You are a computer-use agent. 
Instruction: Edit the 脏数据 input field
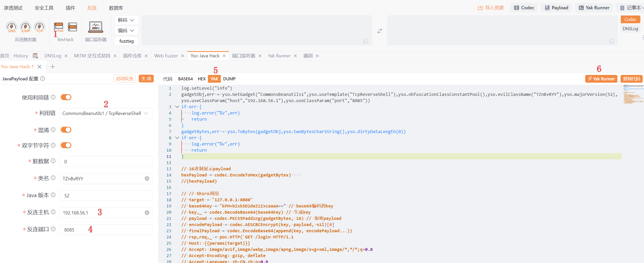coord(106,161)
